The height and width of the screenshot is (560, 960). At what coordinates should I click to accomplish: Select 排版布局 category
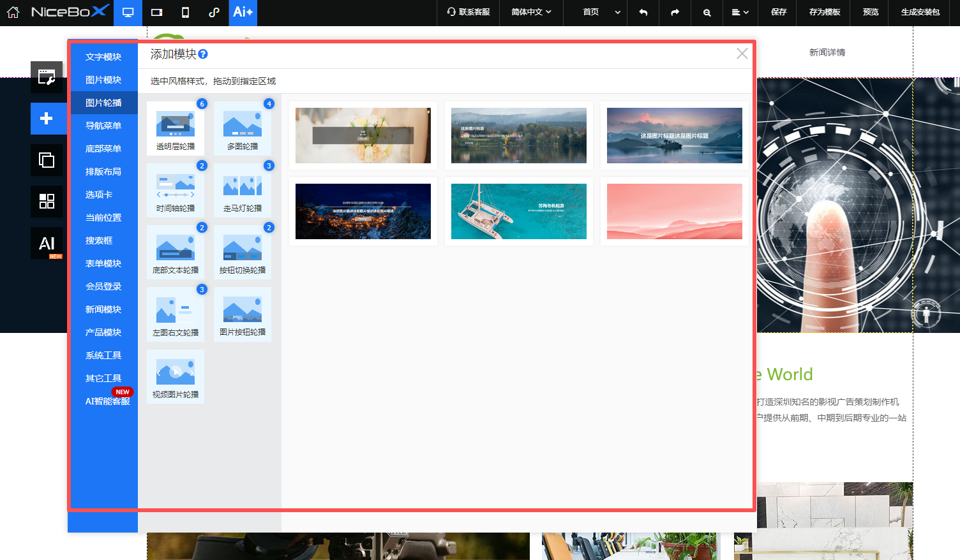tap(103, 172)
